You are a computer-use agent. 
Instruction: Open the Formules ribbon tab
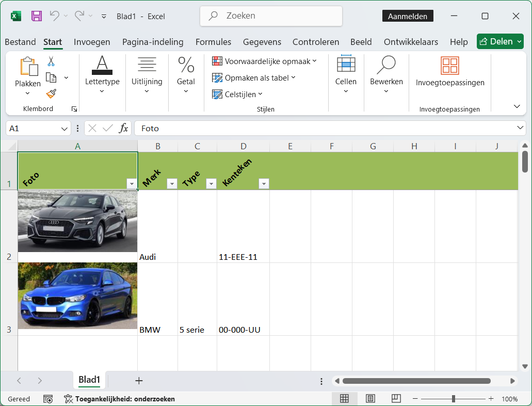[x=213, y=42]
